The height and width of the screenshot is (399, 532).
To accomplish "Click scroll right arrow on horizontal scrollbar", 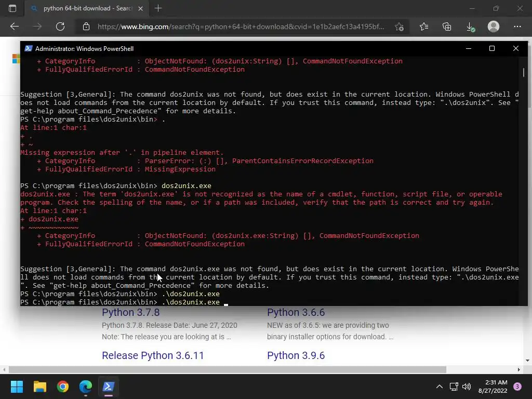I will 519,369.
